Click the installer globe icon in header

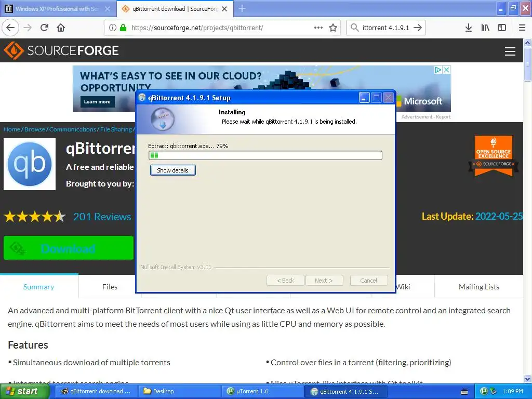click(x=163, y=119)
